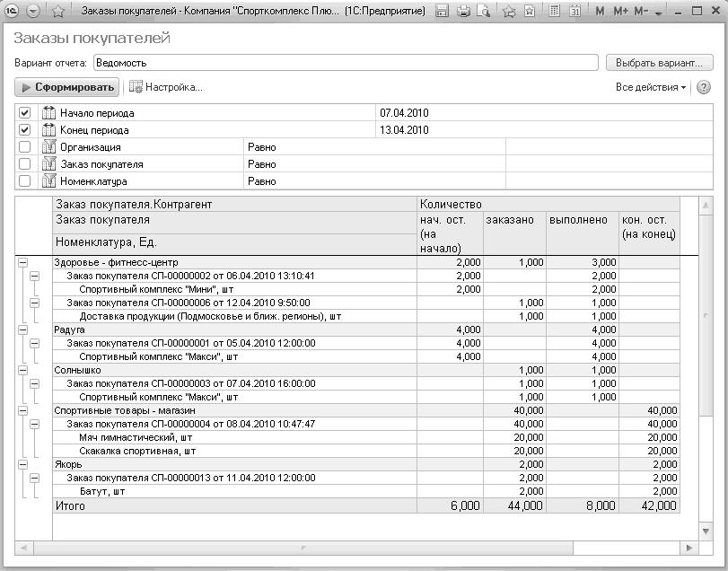Select Мяч гимнастический, шт cell
Screen dimensions: 728x571
coord(234,437)
